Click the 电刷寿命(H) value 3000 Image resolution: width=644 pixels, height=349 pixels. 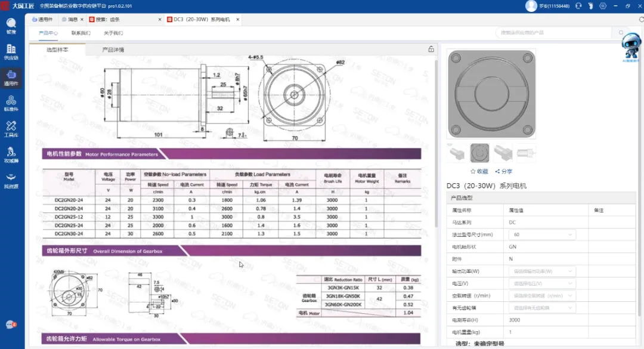pos(514,320)
